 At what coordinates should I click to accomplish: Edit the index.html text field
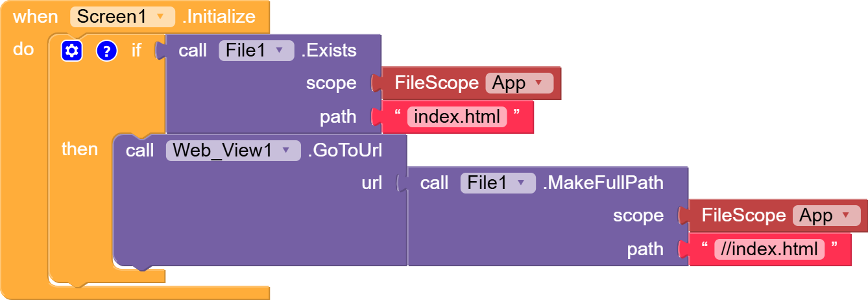point(457,117)
